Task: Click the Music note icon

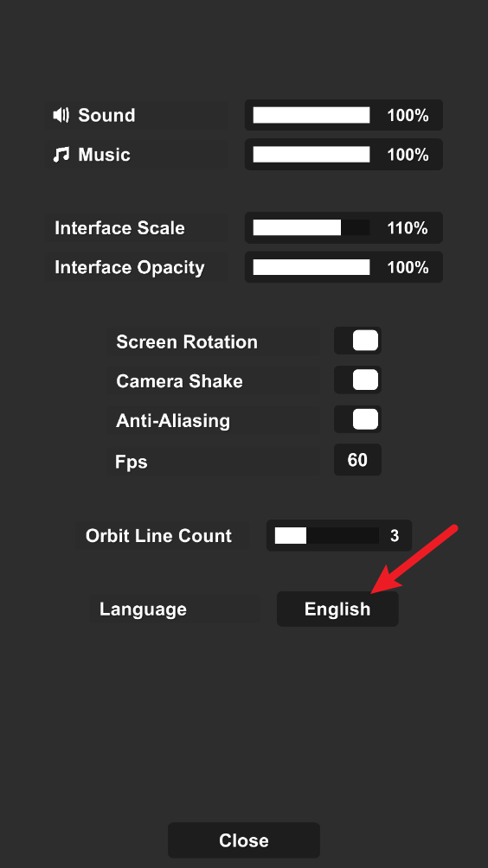Action: tap(61, 155)
